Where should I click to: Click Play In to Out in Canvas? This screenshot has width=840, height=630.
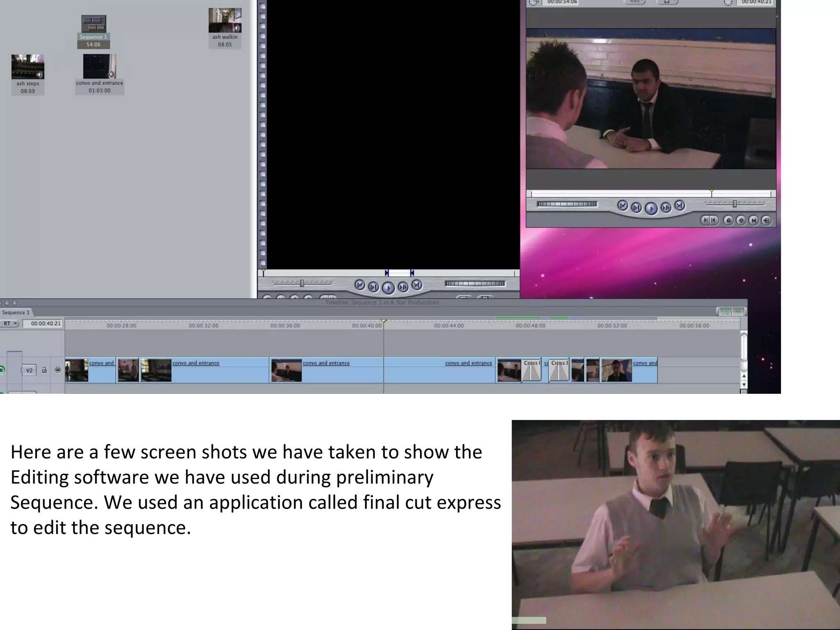click(636, 208)
